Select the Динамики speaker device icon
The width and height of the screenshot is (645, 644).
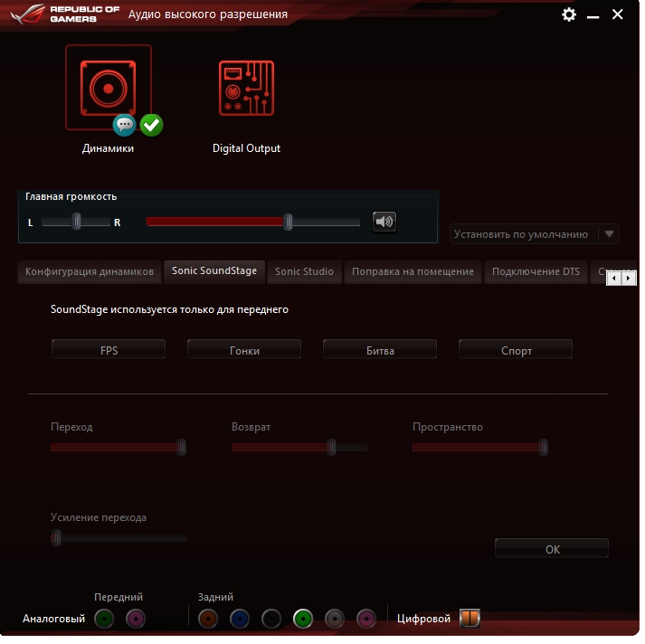click(x=109, y=88)
